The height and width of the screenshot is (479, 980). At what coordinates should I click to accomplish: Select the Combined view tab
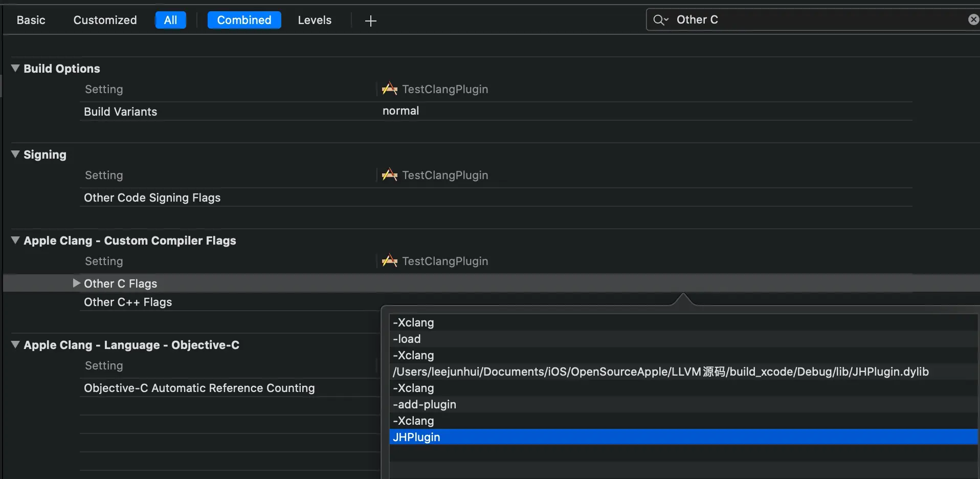tap(244, 20)
